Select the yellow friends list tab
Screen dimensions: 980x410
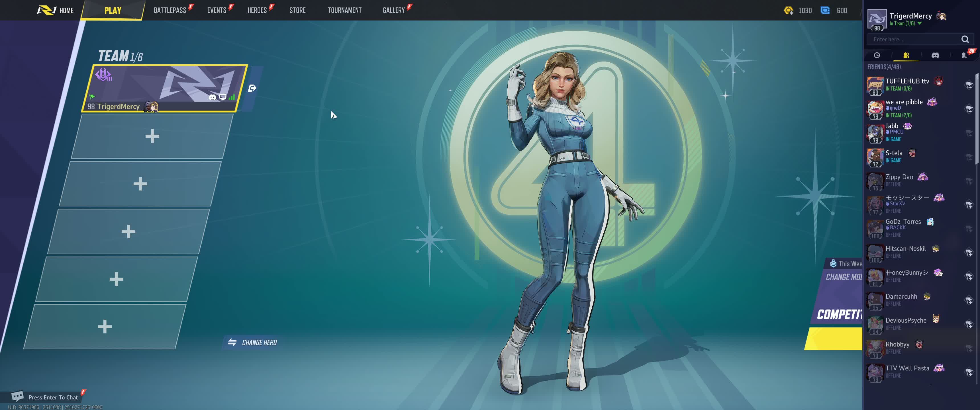(906, 56)
